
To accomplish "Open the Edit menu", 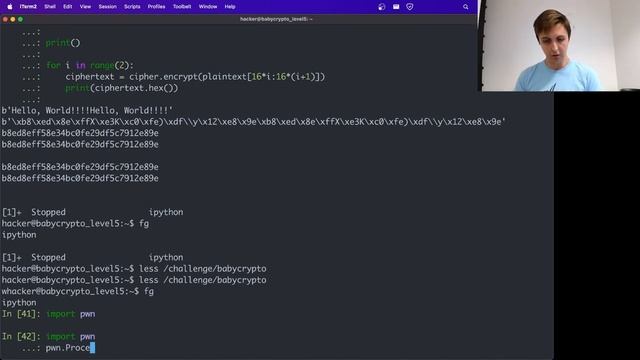I will (67, 7).
